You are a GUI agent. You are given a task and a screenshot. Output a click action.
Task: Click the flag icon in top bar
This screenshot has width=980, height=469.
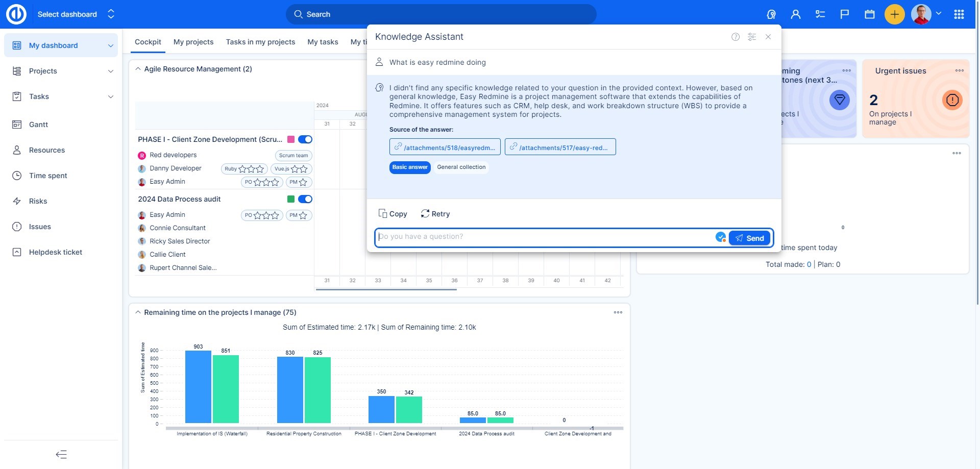[x=845, y=14]
